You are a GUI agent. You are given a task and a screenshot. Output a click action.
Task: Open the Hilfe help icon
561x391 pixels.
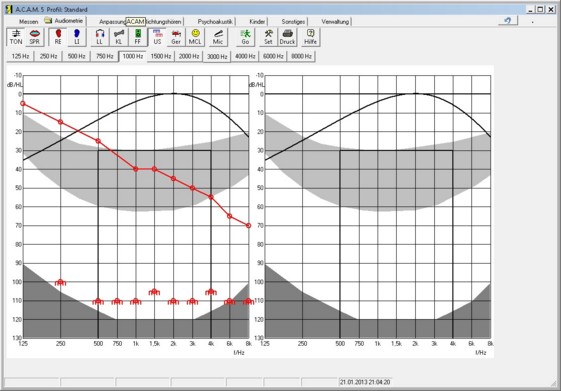[x=311, y=37]
